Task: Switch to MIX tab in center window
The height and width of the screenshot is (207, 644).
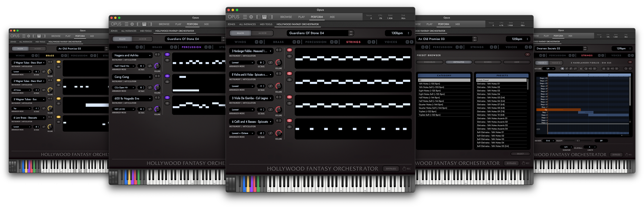Action: click(x=332, y=17)
